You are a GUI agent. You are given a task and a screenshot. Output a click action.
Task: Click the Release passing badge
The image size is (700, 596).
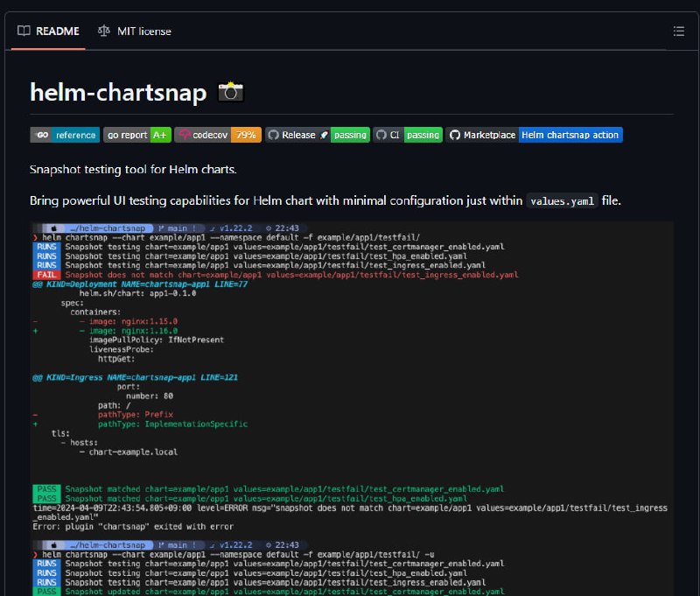[x=318, y=135]
